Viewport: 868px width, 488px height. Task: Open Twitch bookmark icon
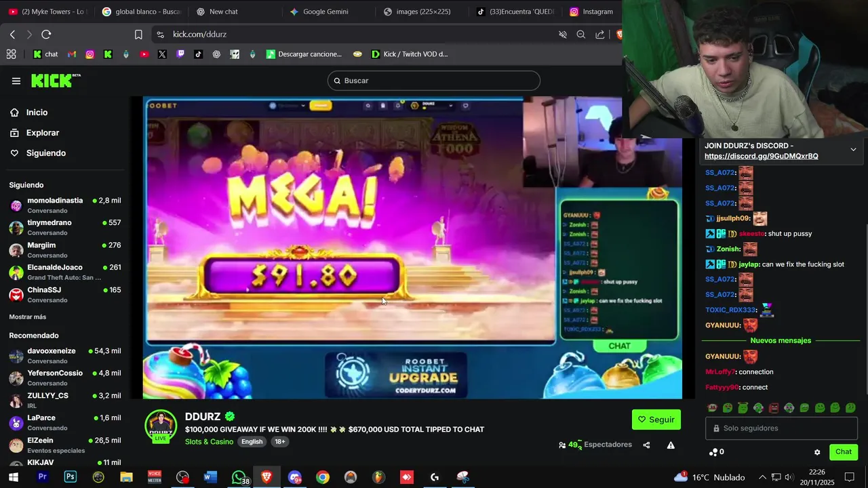[x=180, y=54]
